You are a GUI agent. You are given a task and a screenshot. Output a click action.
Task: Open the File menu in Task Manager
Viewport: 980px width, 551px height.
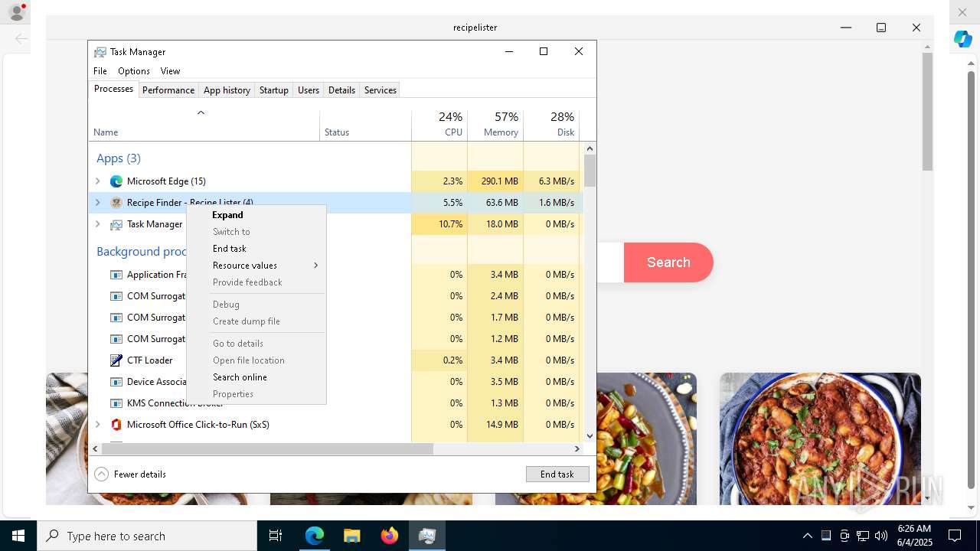pyautogui.click(x=100, y=71)
